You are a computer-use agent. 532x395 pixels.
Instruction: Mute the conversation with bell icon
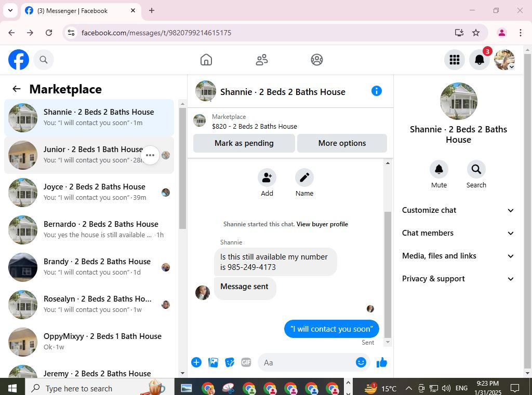(438, 169)
